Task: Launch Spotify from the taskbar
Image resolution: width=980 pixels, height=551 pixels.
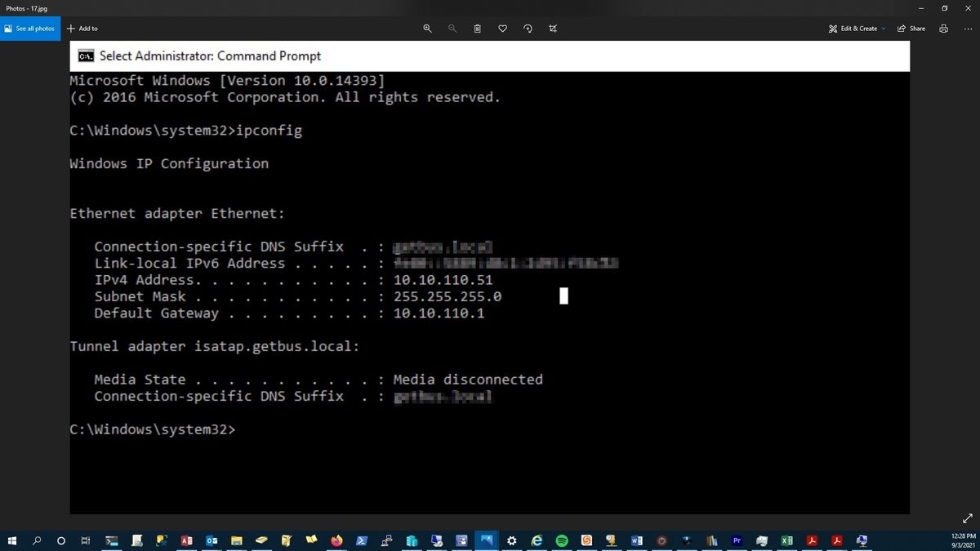Action: (x=562, y=540)
